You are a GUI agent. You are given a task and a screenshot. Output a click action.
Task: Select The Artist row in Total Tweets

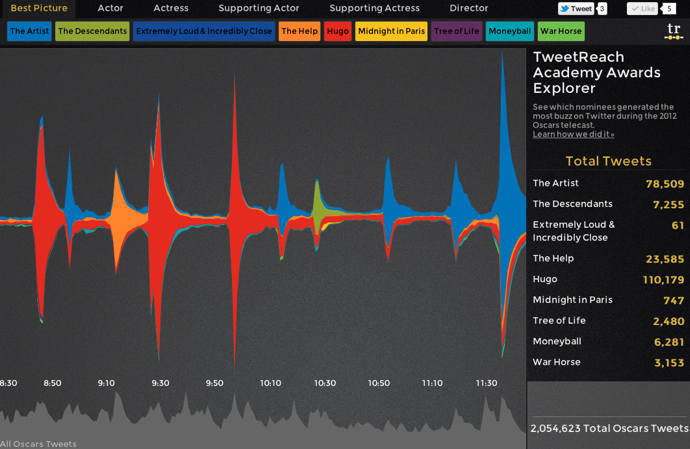(x=608, y=183)
